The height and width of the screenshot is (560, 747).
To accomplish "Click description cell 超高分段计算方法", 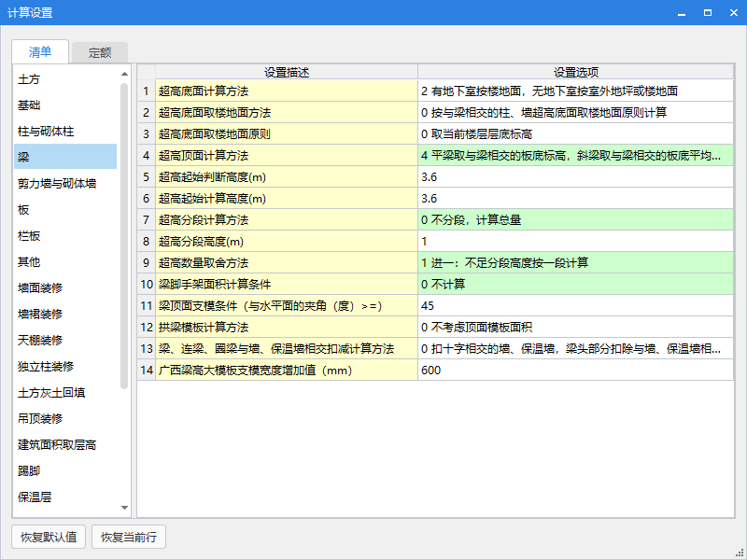I will [287, 219].
